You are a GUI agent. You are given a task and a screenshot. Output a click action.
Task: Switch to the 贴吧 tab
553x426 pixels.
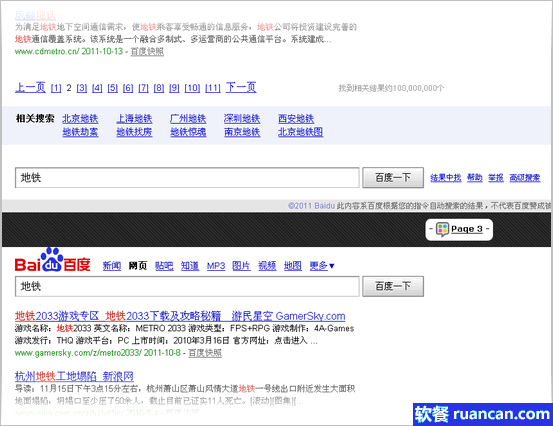coord(164,266)
